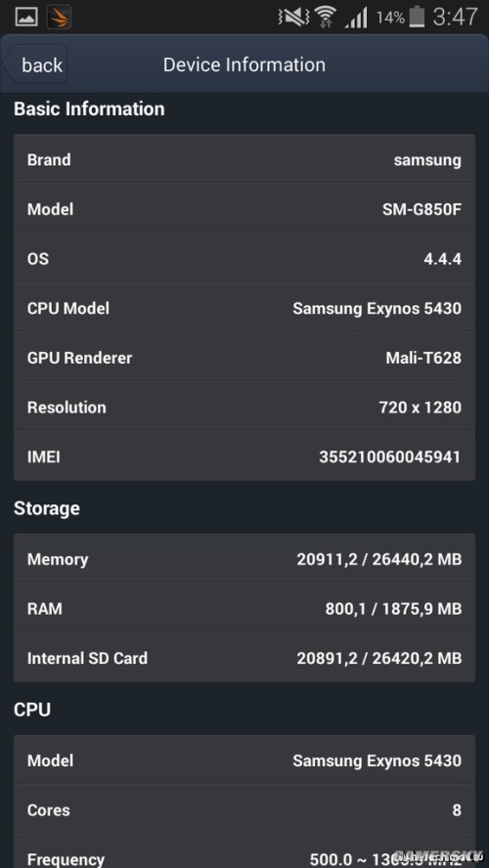Viewport: 489px width, 868px height.
Task: Tap the 3:47 clock in status bar
Action: 455,17
